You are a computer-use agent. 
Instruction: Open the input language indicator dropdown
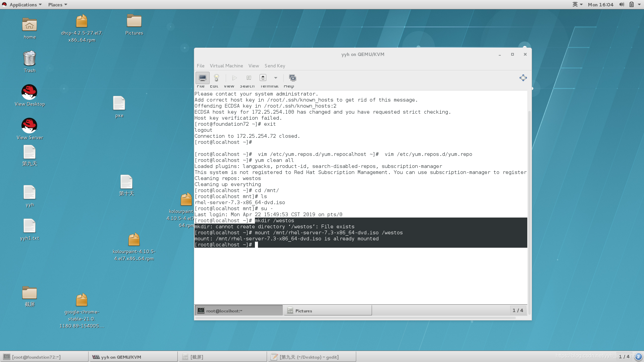(x=577, y=4)
